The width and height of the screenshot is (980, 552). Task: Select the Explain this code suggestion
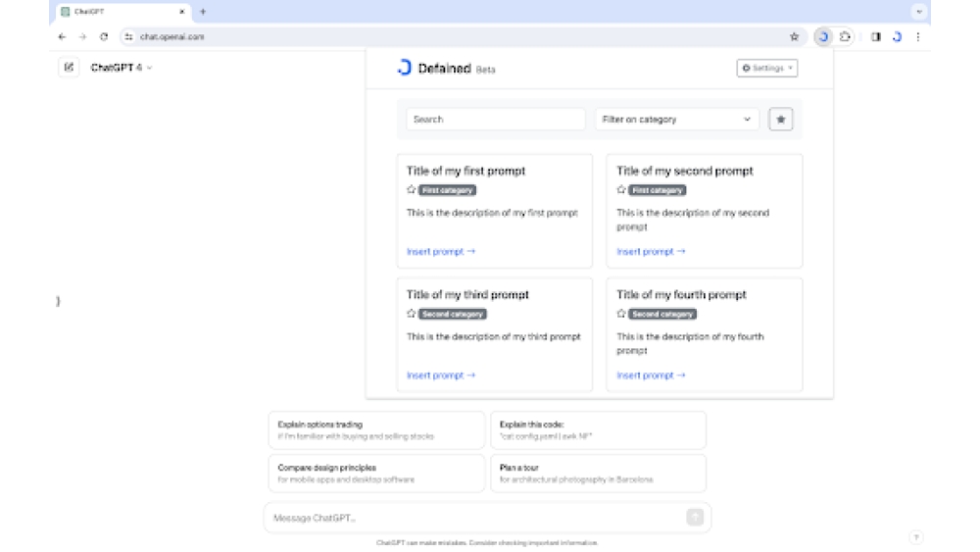598,430
